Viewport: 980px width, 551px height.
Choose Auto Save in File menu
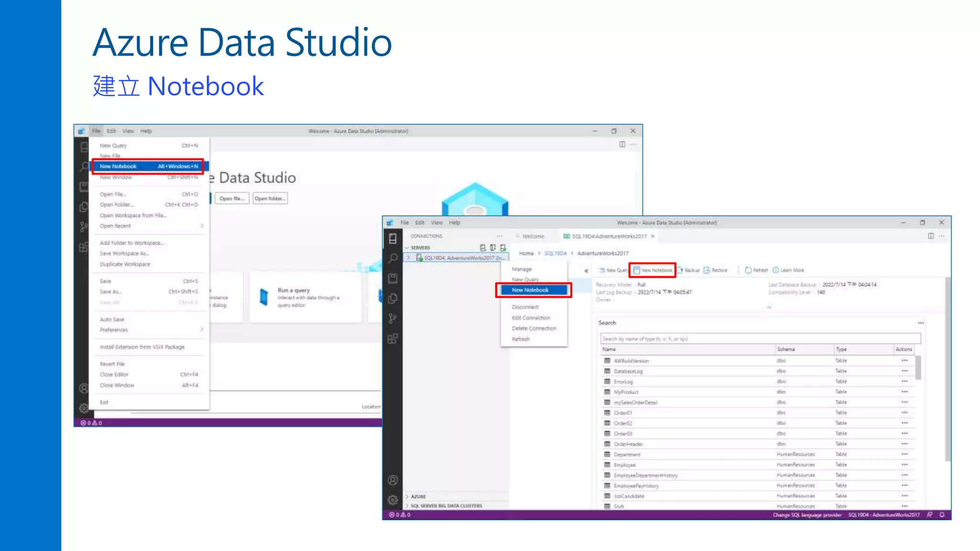tap(148, 320)
